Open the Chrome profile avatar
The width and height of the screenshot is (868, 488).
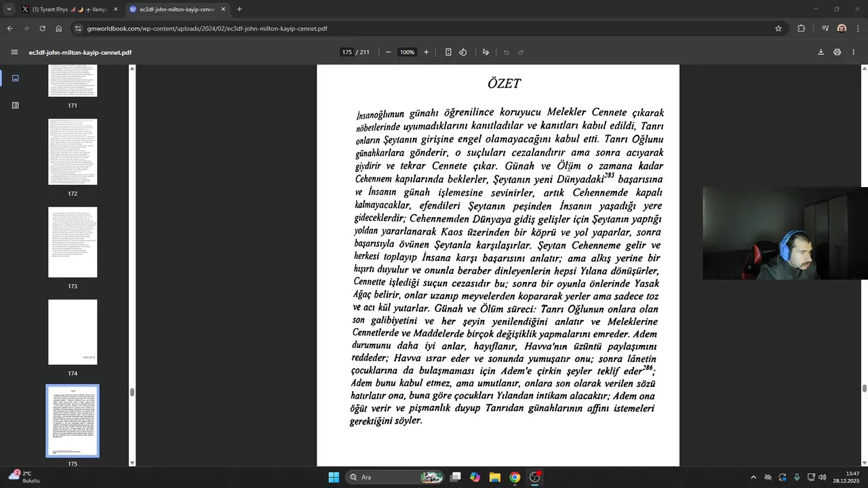click(842, 28)
